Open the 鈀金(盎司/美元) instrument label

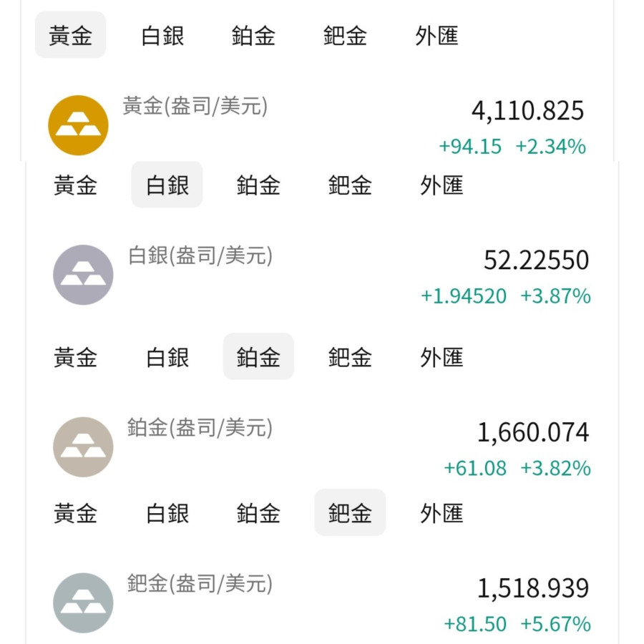[200, 583]
